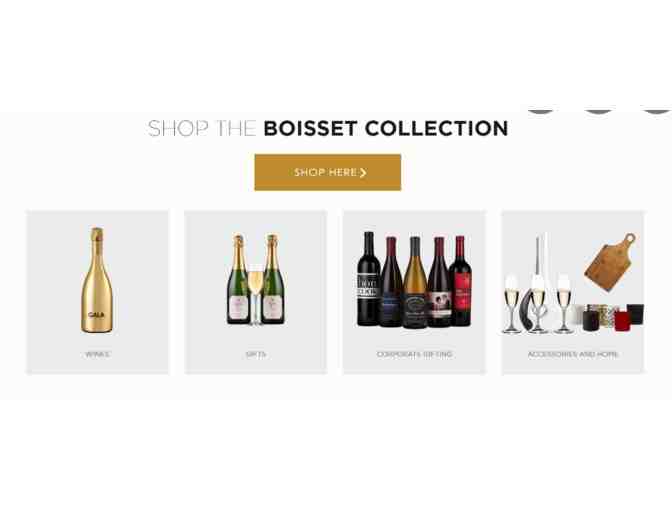Open the GIFTS category label
Viewport: 672px width, 510px height.
(x=256, y=354)
